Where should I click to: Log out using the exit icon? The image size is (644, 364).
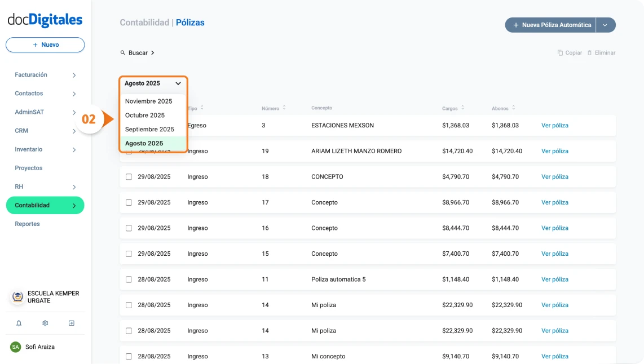(70, 323)
